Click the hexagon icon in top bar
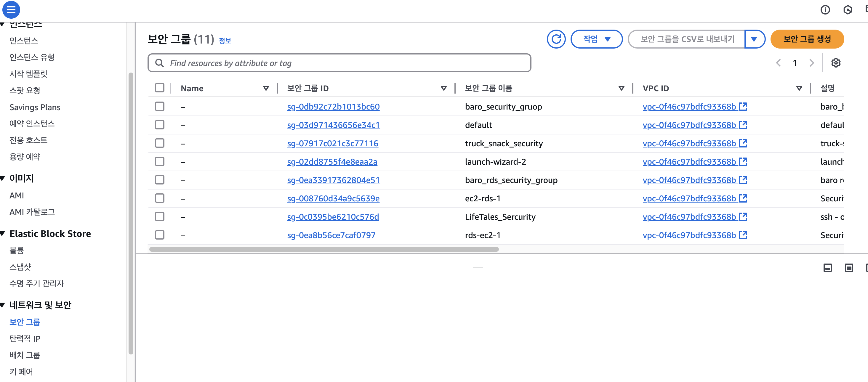The width and height of the screenshot is (868, 382). [x=848, y=10]
